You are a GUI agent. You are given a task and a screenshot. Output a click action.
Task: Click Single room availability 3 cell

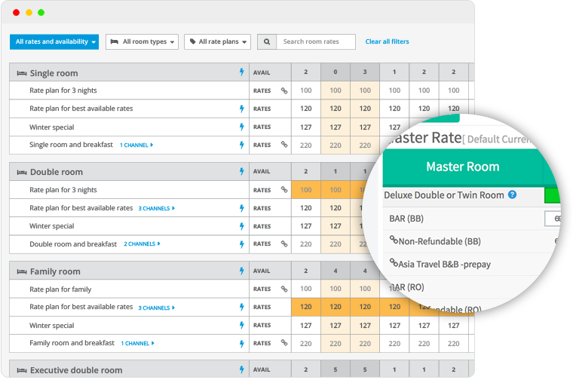(x=365, y=72)
